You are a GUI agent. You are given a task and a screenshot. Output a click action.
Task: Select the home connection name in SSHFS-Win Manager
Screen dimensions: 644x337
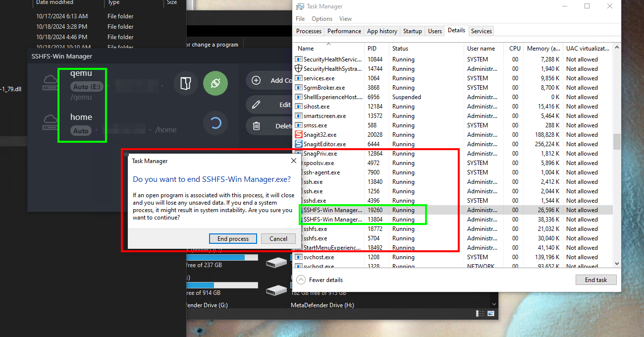(81, 117)
